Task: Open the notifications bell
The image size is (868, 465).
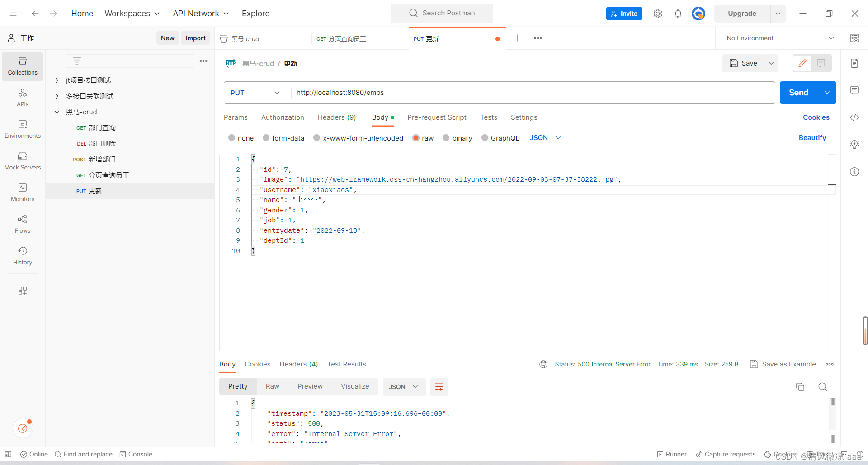Action: (x=678, y=14)
